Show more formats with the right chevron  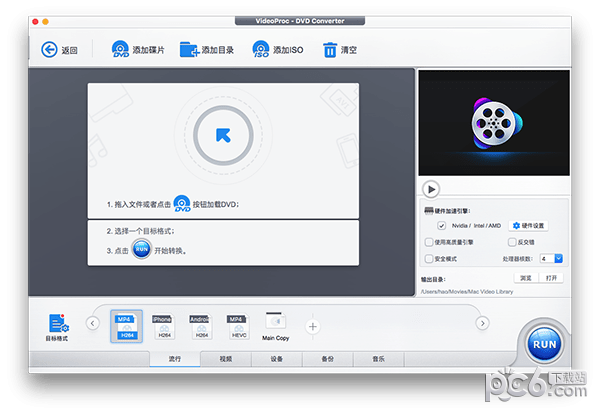(483, 323)
